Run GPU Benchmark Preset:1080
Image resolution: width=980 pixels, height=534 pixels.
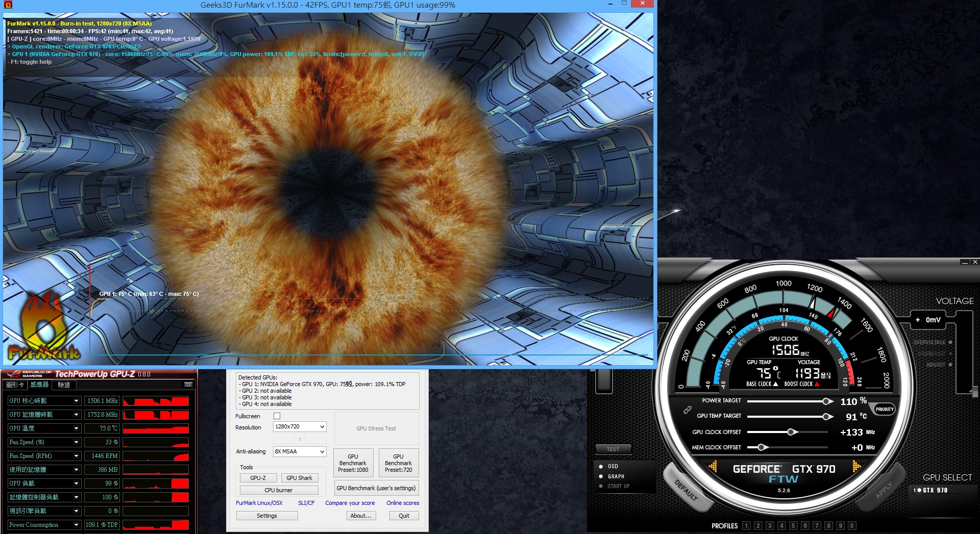click(353, 463)
